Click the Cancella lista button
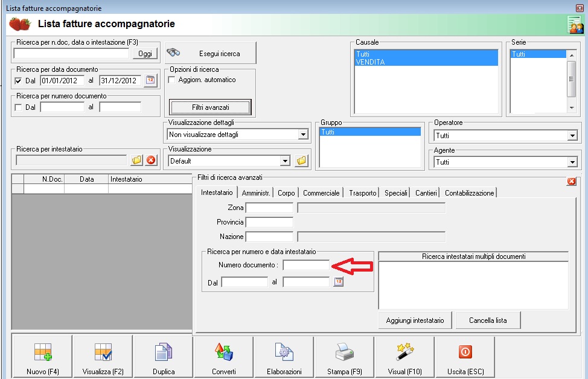Image resolution: width=588 pixels, height=379 pixels. [488, 320]
